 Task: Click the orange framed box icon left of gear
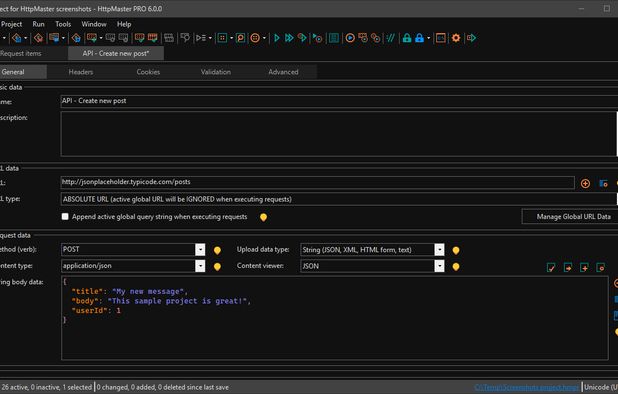coord(441,38)
